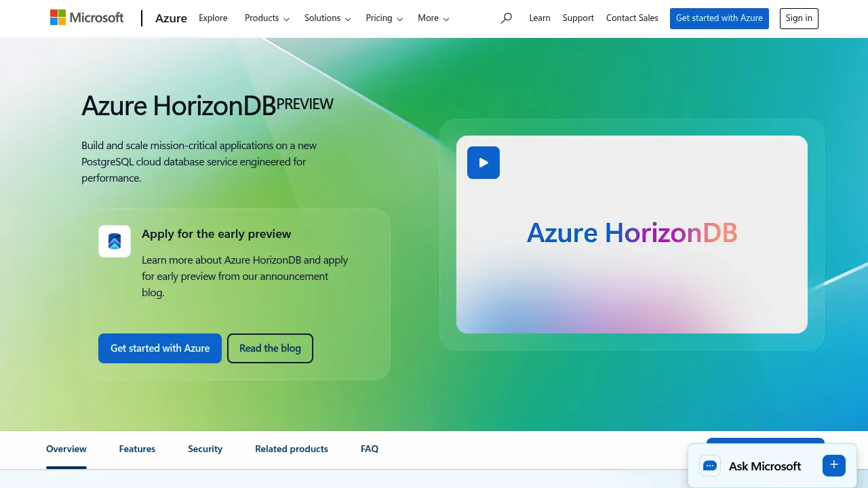
Task: Switch to the Security tab
Action: point(205,449)
